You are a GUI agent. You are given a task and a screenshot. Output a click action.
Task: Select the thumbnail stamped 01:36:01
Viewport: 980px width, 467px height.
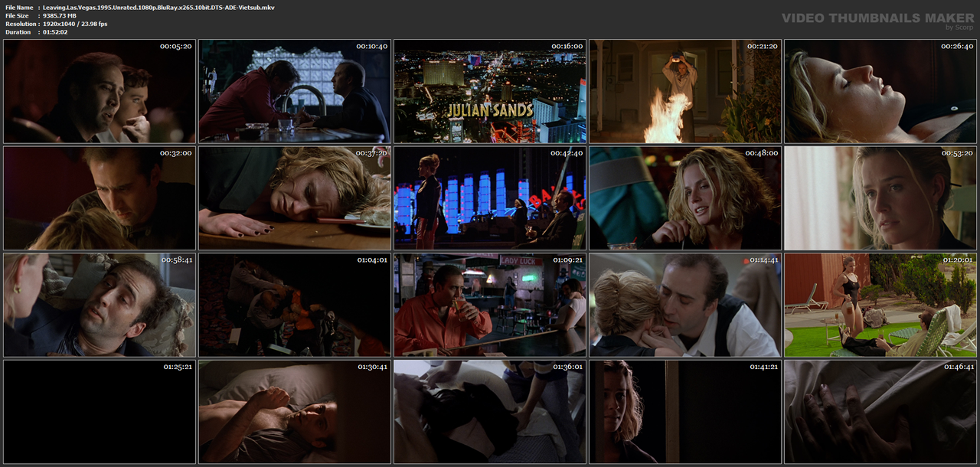click(x=490, y=411)
